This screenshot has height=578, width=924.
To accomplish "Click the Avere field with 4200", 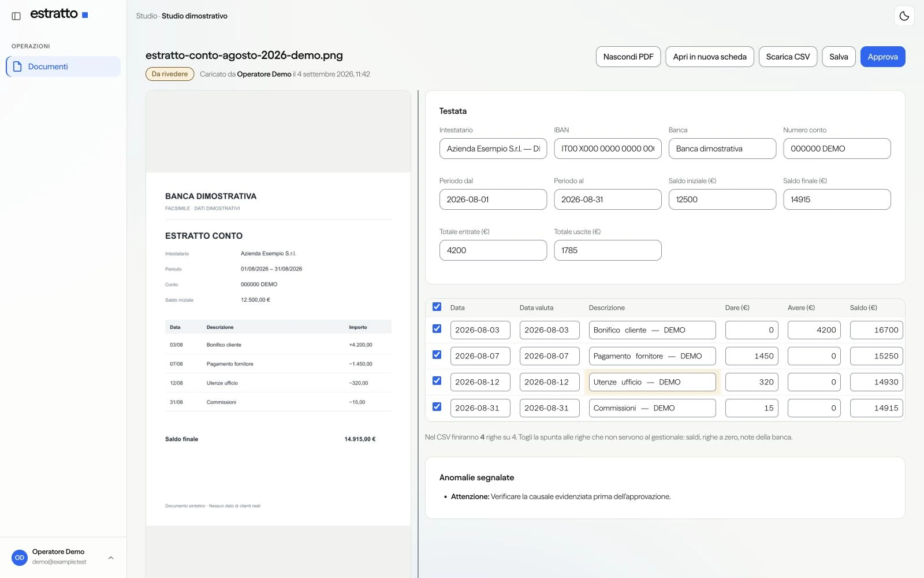I will (x=814, y=330).
